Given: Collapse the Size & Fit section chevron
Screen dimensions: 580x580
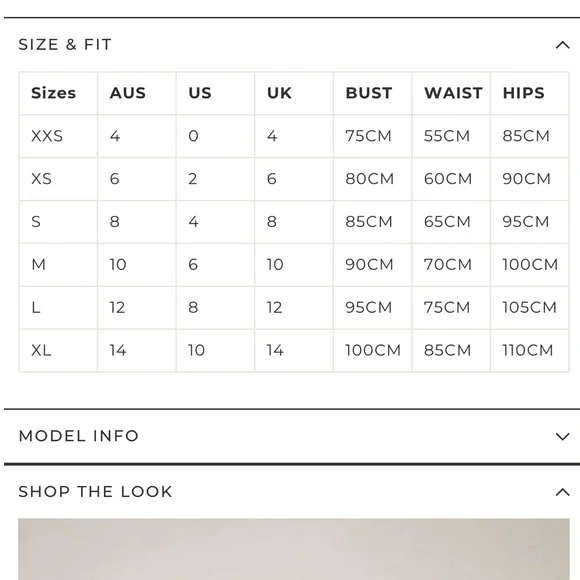Looking at the screenshot, I should (x=562, y=45).
